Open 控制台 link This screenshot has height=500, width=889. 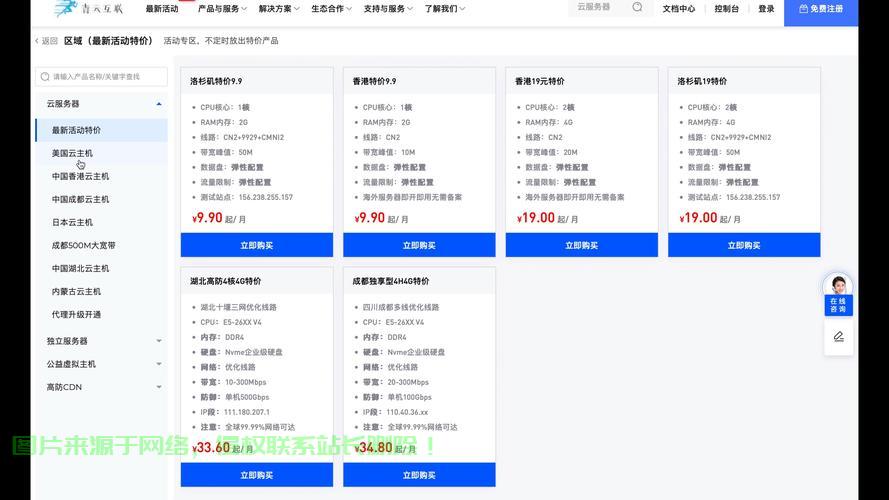pos(726,9)
